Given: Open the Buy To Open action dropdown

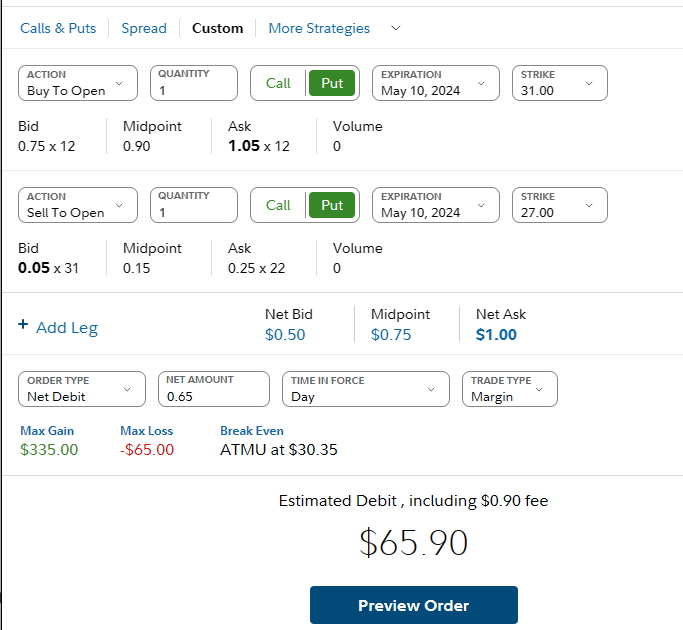Looking at the screenshot, I should pos(78,83).
